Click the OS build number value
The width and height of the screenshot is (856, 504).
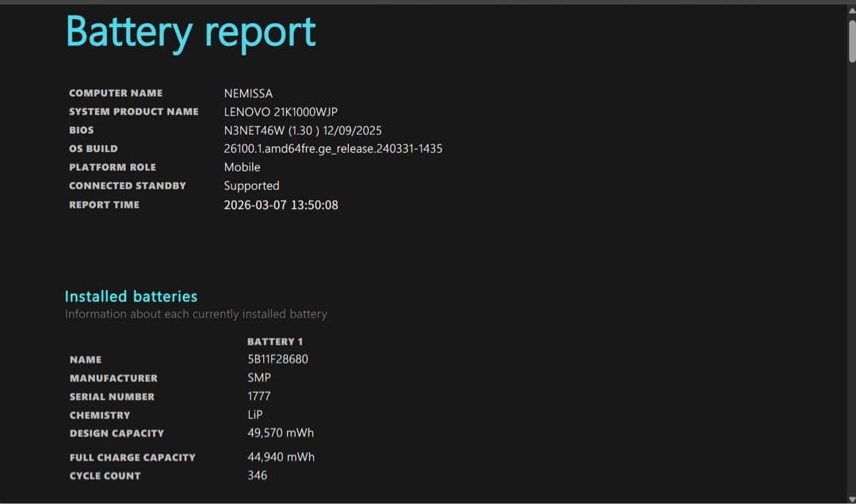[333, 148]
